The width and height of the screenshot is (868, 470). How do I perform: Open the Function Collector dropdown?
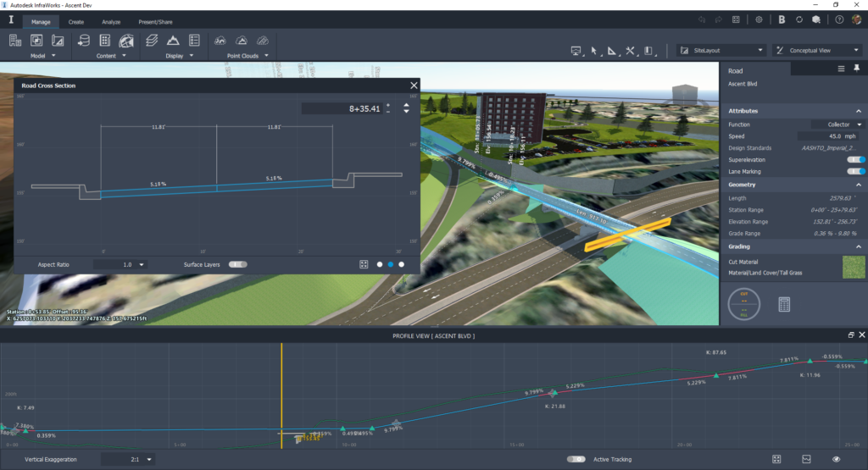pyautogui.click(x=833, y=124)
